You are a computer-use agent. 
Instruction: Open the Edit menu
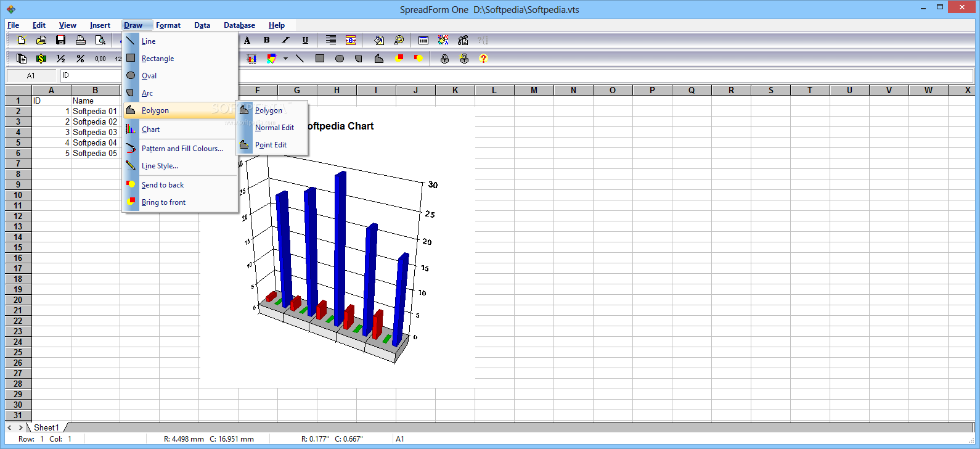click(39, 25)
